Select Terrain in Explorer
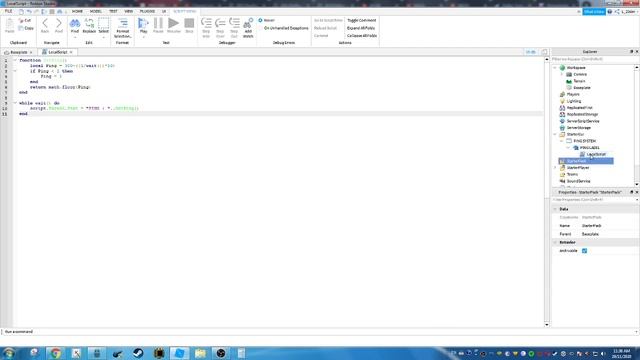Viewport: 640px width, 360px height. (x=579, y=81)
